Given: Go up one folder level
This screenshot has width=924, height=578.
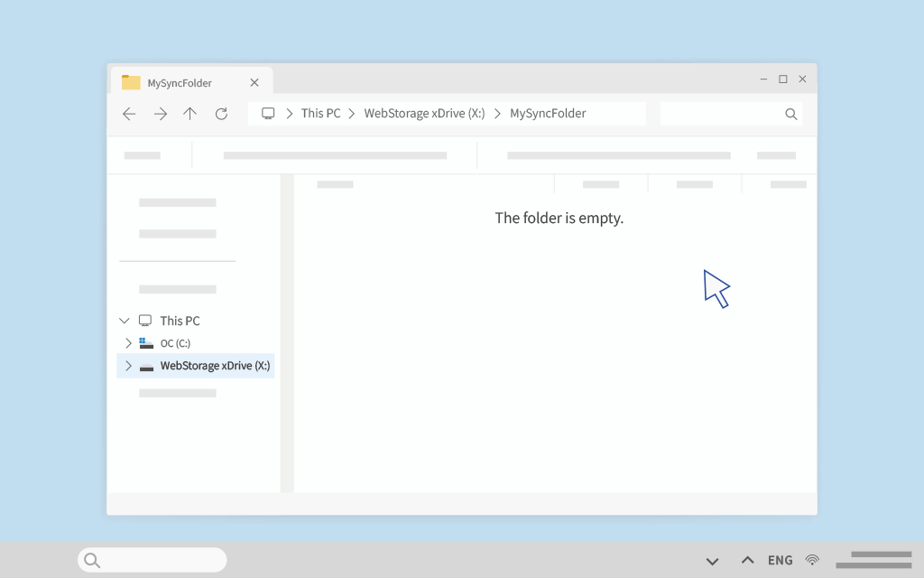Looking at the screenshot, I should click(x=189, y=114).
